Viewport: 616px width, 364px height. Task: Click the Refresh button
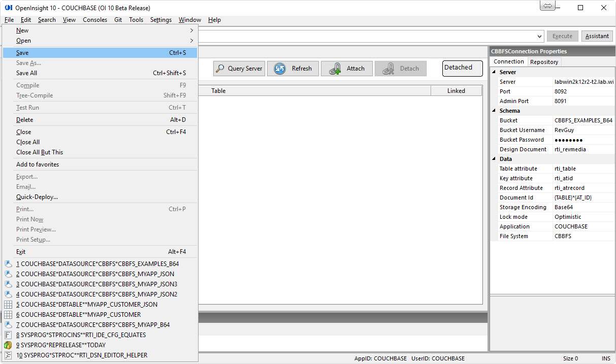pos(293,69)
